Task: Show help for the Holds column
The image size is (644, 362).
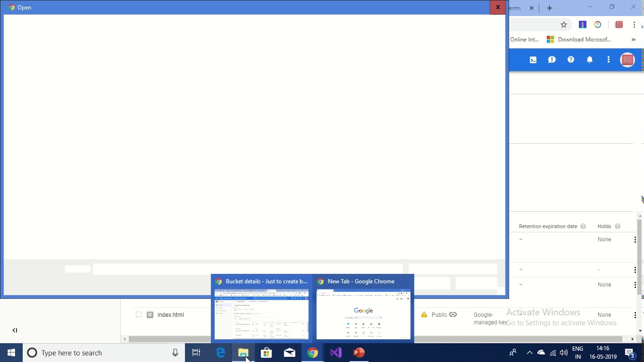Action: click(617, 226)
